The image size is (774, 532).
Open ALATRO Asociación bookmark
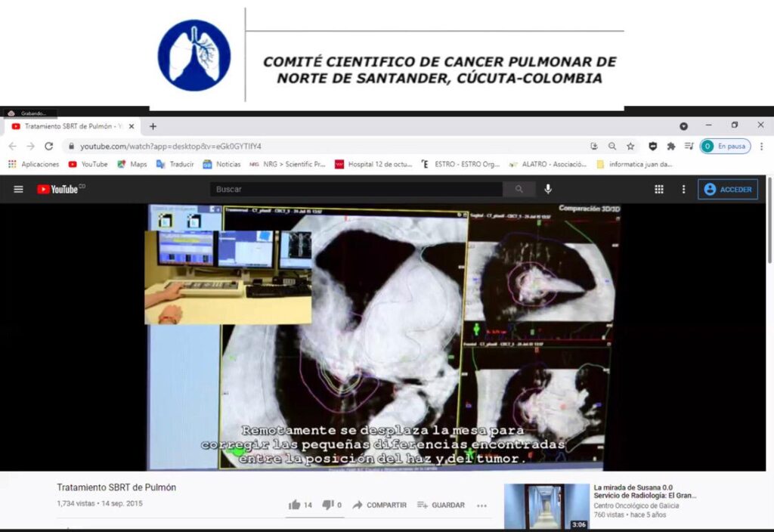548,164
